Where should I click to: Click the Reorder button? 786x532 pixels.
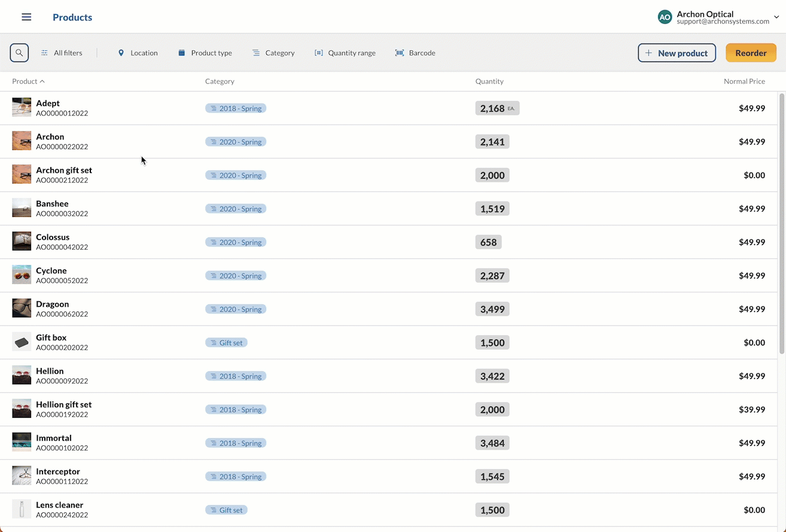point(751,53)
